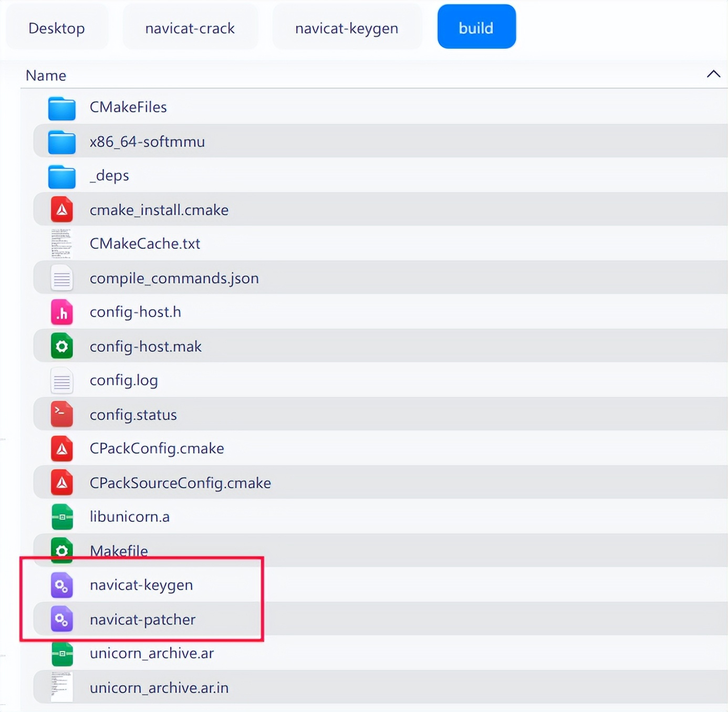Click the pink .h icon of config-host.h
The height and width of the screenshot is (712, 728).
(x=61, y=312)
